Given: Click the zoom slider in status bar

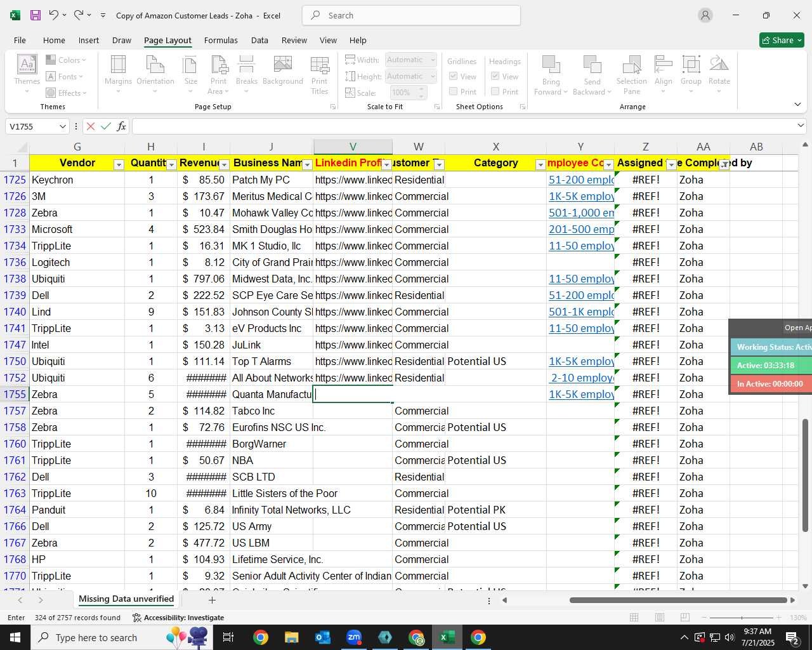Looking at the screenshot, I should [x=742, y=618].
